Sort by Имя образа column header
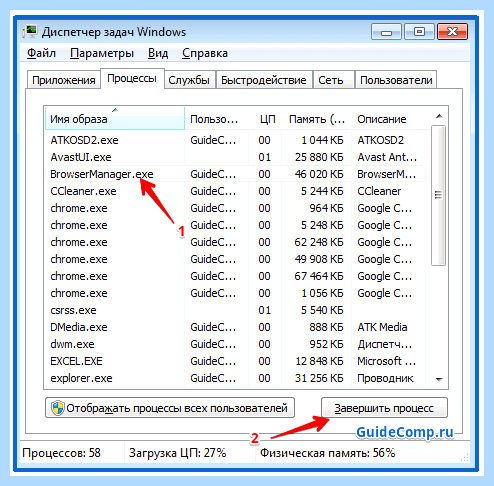This screenshot has width=494, height=486. point(114,119)
